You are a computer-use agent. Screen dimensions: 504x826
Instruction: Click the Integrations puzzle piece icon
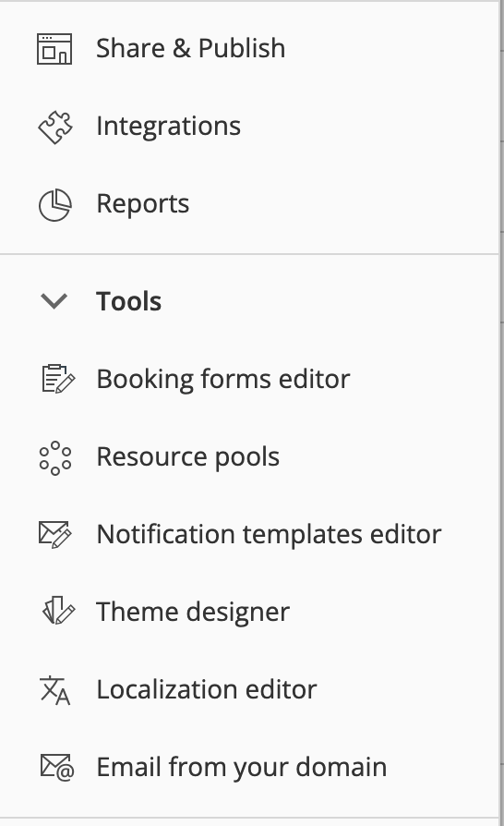coord(55,127)
